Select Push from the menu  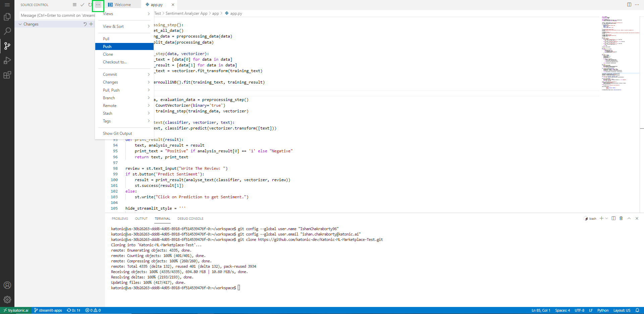coord(124,47)
